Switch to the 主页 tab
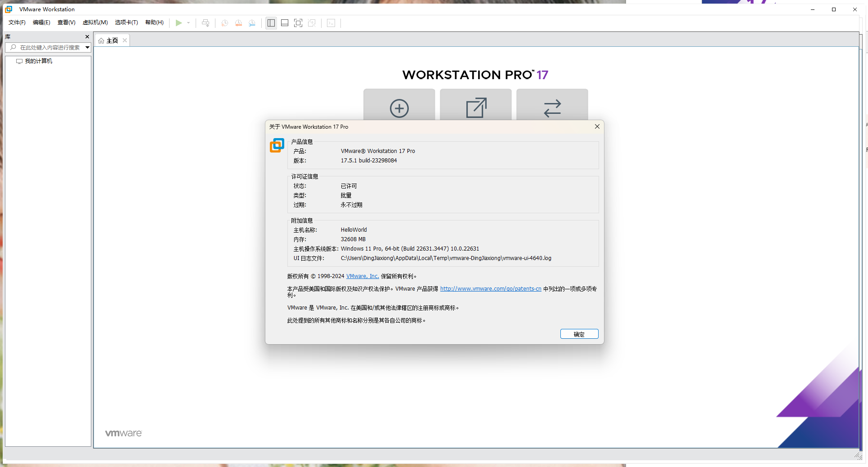 112,40
